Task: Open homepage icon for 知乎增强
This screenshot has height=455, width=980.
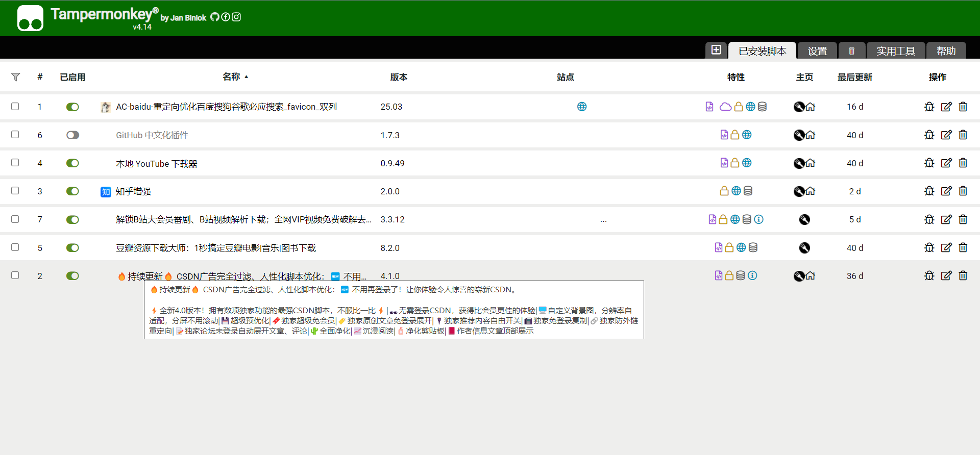Action: [x=811, y=191]
